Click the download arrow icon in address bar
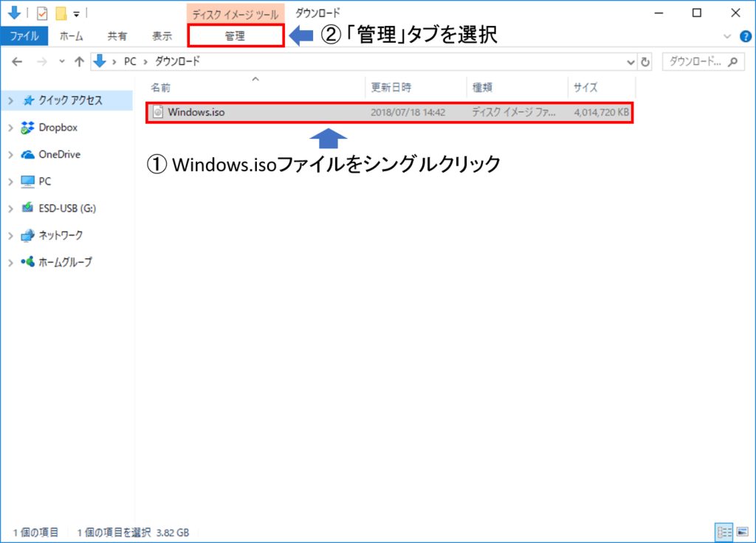 [100, 61]
